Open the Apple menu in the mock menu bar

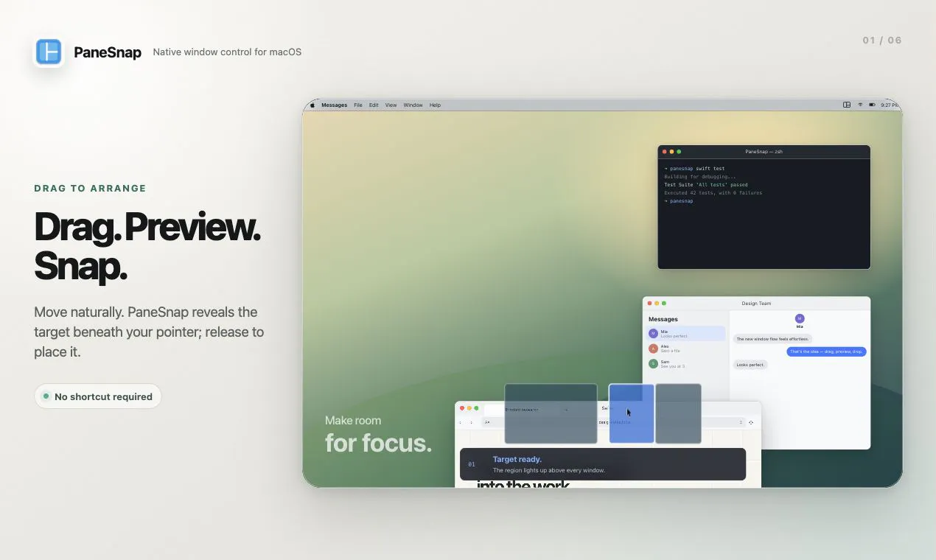(312, 105)
